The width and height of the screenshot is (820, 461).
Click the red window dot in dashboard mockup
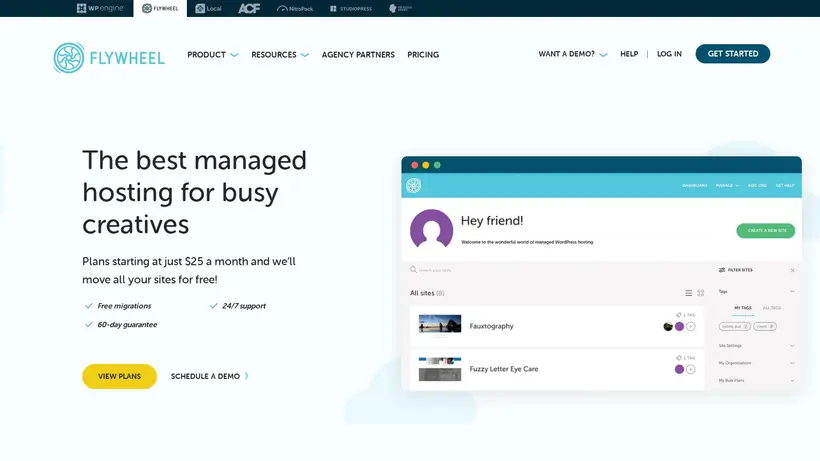(415, 165)
